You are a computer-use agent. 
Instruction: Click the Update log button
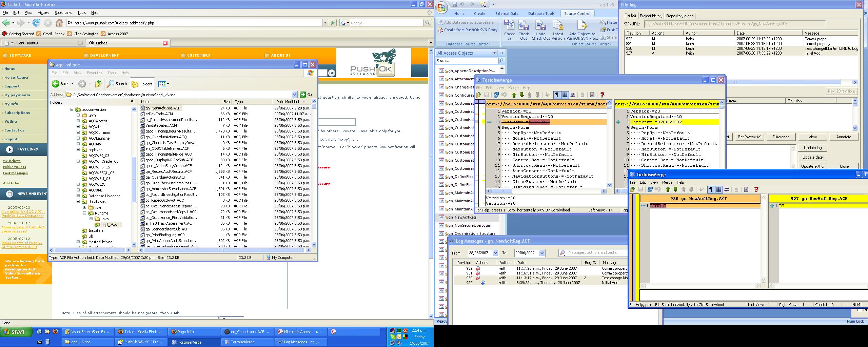[812, 148]
